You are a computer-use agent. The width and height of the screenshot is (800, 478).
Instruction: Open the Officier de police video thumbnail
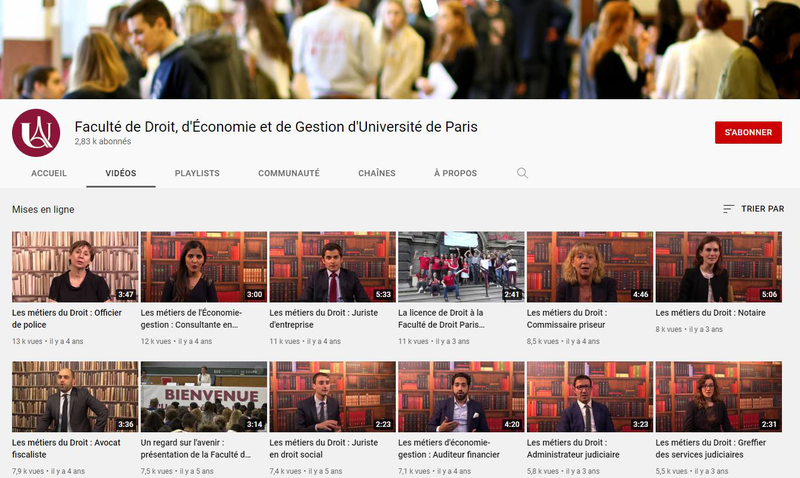click(75, 267)
